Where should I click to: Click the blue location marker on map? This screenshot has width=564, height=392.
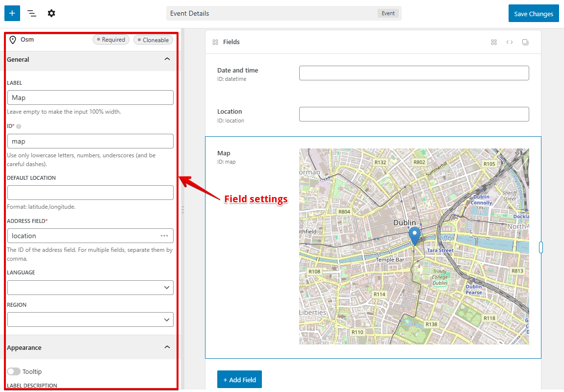coord(415,236)
